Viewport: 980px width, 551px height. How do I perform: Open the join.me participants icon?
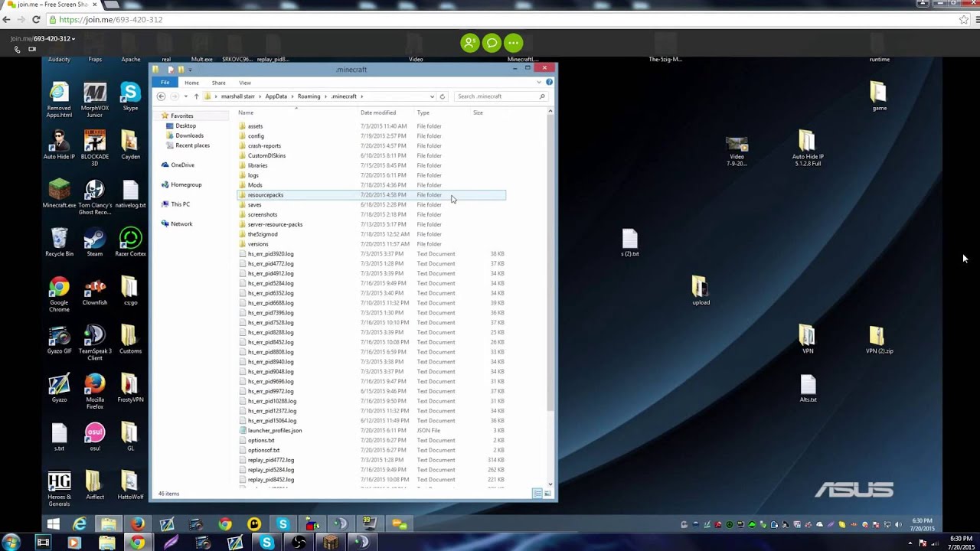(469, 43)
